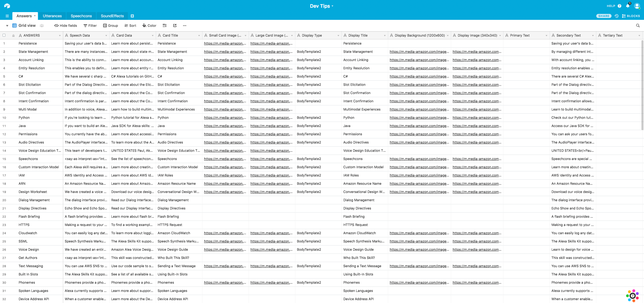Expand the views sidebar toggle arrow
Screen dimensions: 644x303
coord(7,26)
